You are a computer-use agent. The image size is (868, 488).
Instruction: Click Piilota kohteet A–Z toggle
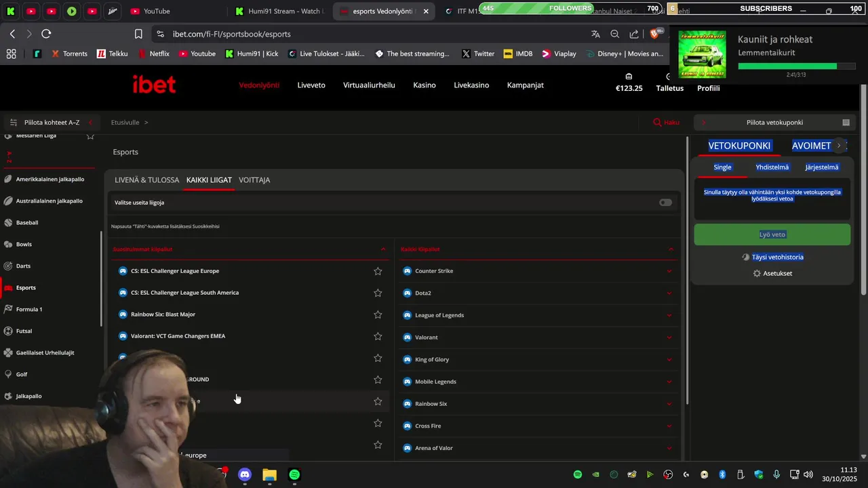click(x=52, y=123)
